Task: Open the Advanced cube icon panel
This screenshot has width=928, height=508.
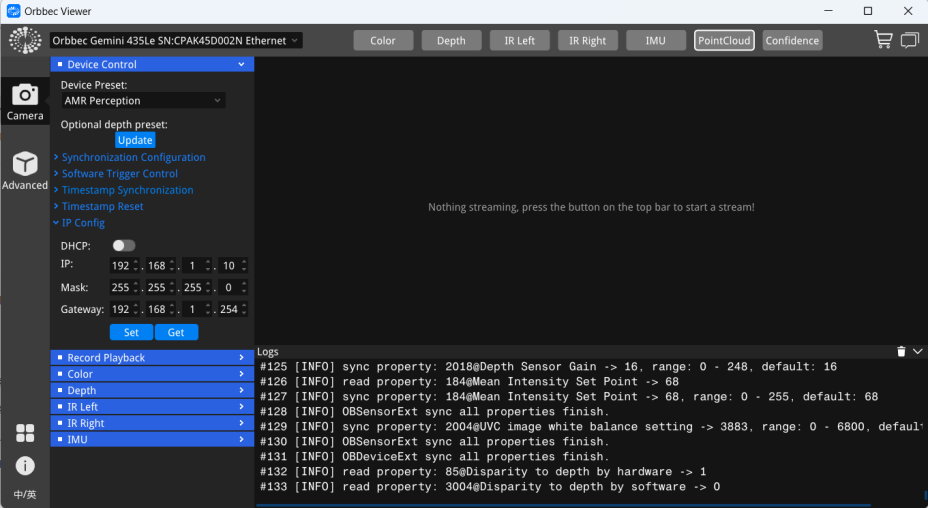Action: tap(25, 171)
